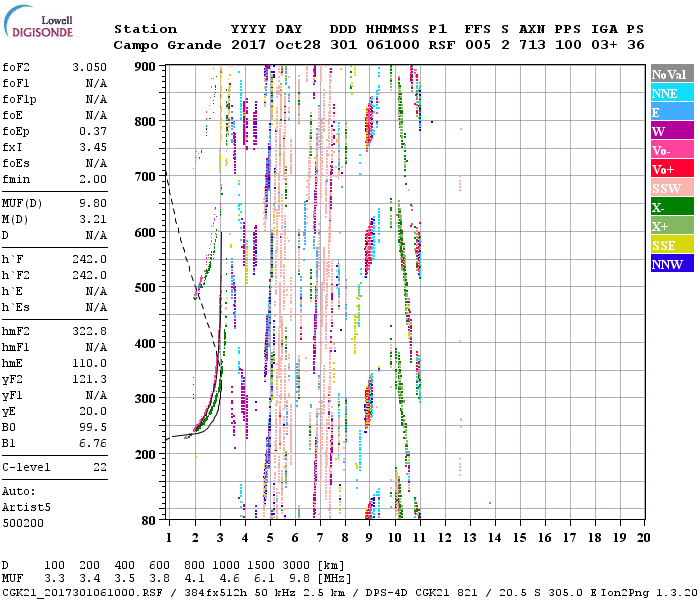Select the yellow SSE legend swatch
700x600 pixels.
(671, 245)
